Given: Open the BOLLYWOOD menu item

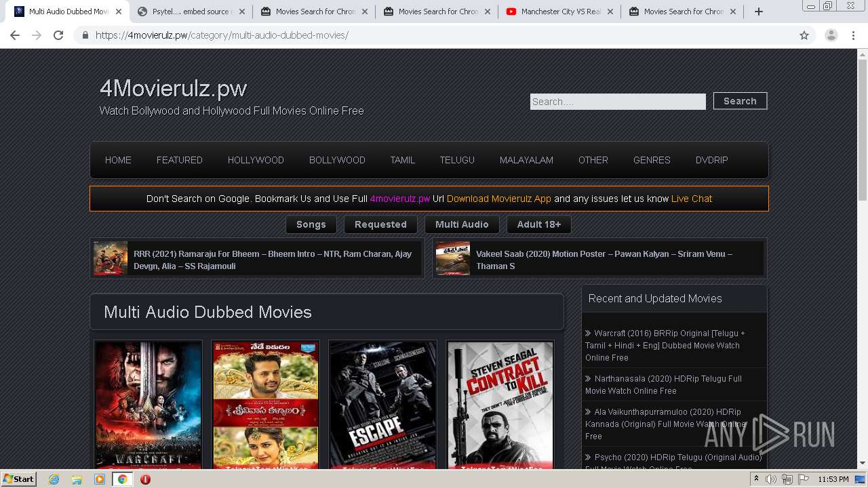Looking at the screenshot, I should (337, 160).
